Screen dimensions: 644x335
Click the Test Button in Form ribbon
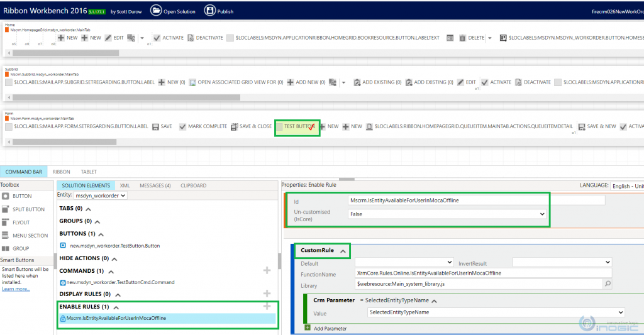298,126
